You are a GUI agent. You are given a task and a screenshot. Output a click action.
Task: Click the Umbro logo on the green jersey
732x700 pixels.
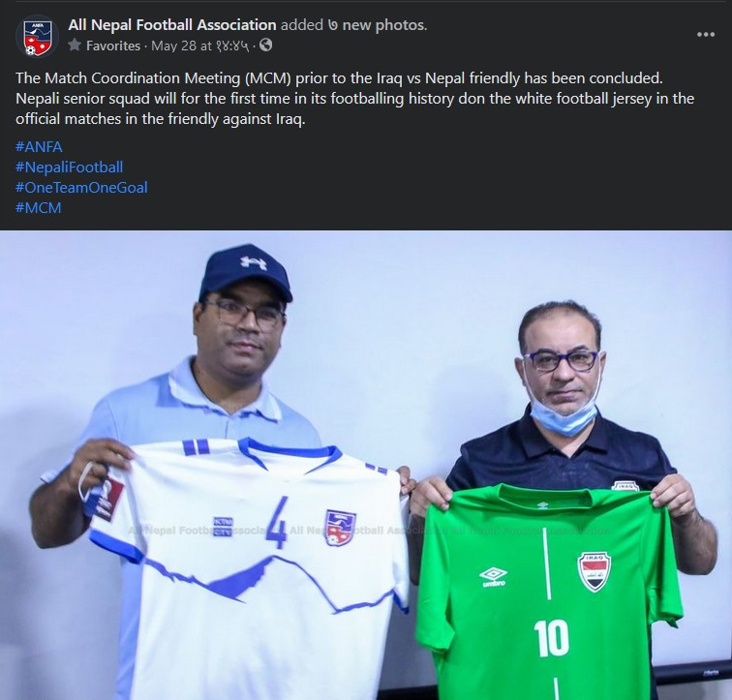click(x=493, y=577)
